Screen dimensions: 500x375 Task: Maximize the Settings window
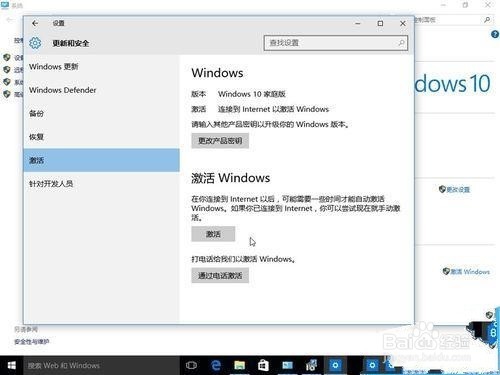(x=380, y=23)
